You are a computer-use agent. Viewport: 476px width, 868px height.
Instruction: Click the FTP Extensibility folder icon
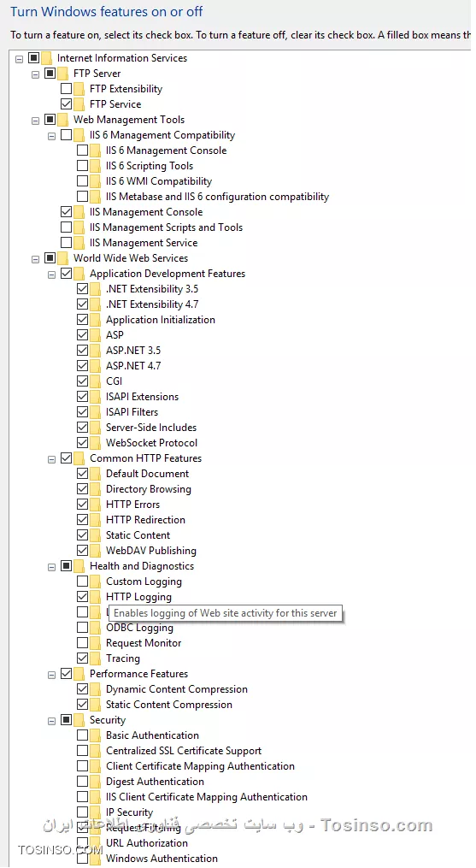(x=79, y=89)
